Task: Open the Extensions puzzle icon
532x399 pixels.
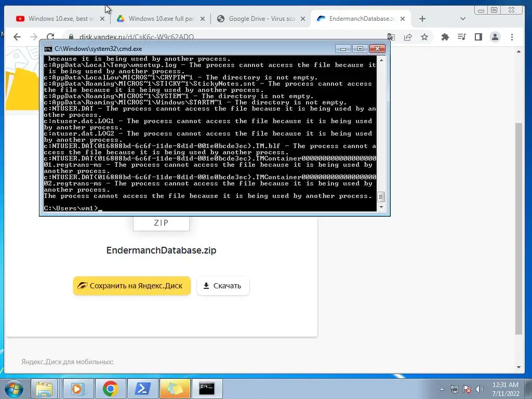Action: (x=445, y=37)
